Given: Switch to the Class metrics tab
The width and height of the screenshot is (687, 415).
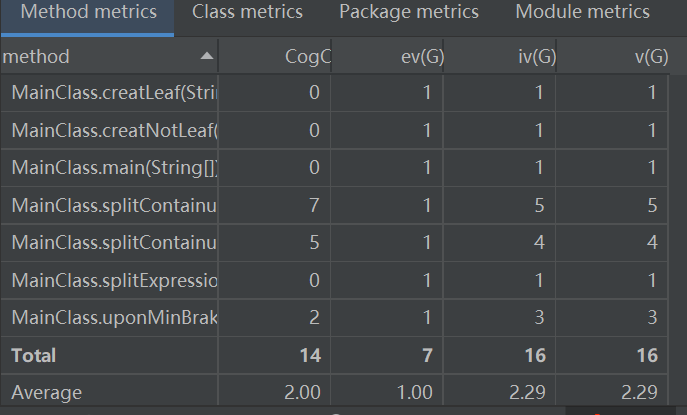Looking at the screenshot, I should coord(247,12).
